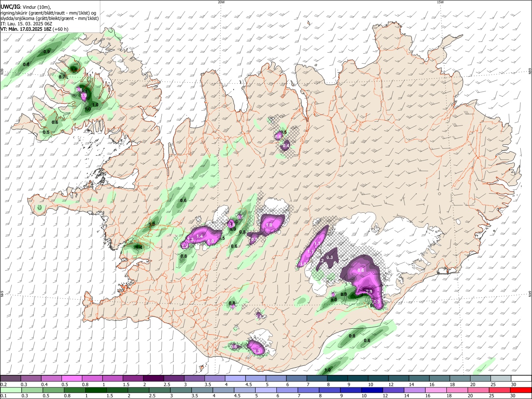This screenshot has width=532, height=399.
Task: Select the dark teal 8–9 snow swatch
Action: pyautogui.click(x=337, y=378)
